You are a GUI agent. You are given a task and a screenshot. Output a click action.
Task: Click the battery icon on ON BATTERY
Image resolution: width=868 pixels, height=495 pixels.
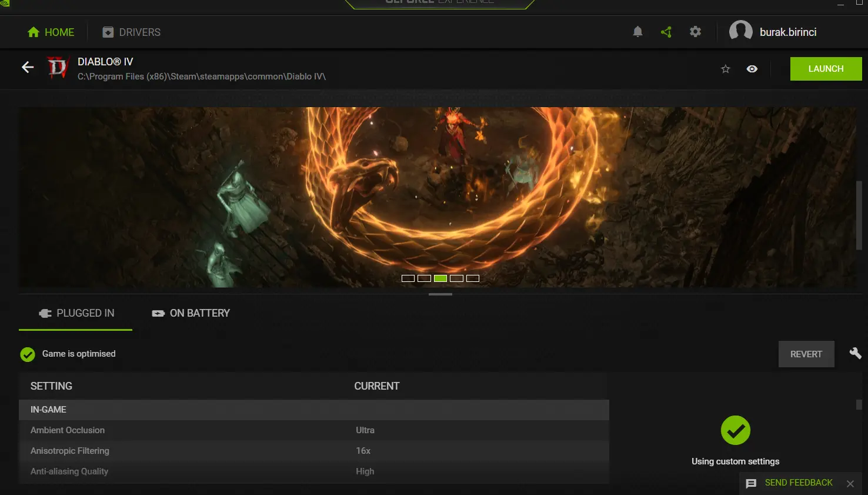click(x=158, y=313)
